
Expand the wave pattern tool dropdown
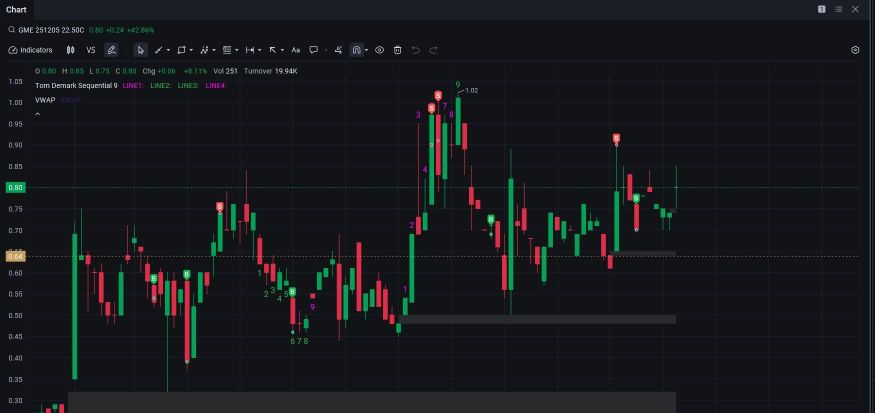214,50
